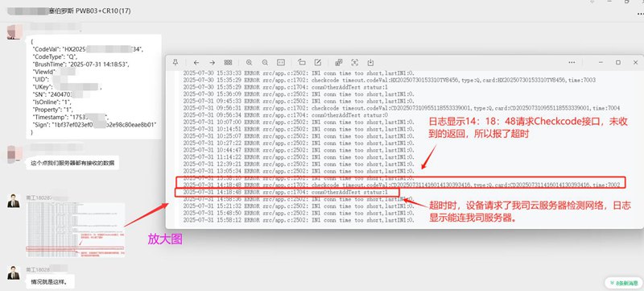Viewport: 644px width, 291px height.
Task: Click the chat title 赛伯罗斯 PWB03+CR10(17)
Action: click(x=89, y=11)
